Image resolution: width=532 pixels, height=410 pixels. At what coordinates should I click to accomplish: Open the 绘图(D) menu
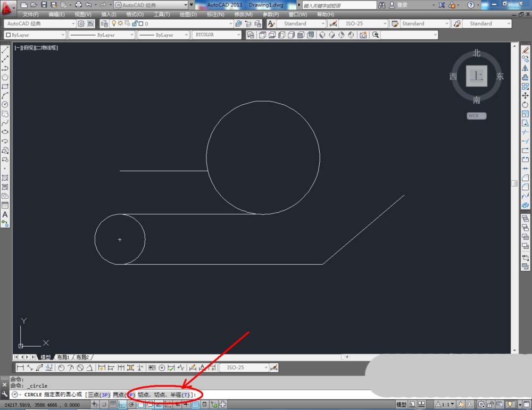pyautogui.click(x=188, y=14)
